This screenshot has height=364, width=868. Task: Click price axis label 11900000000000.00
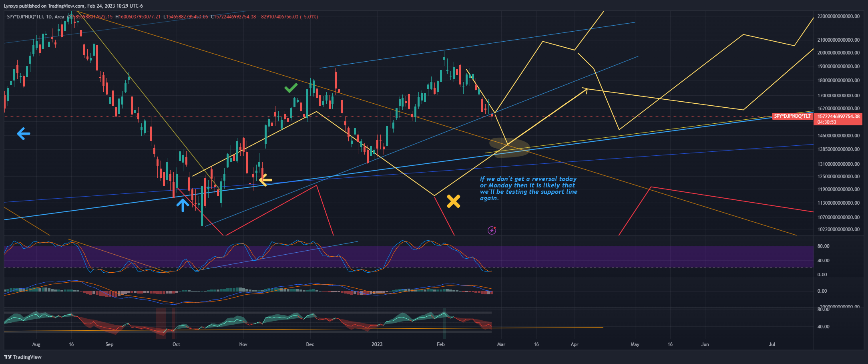point(838,189)
